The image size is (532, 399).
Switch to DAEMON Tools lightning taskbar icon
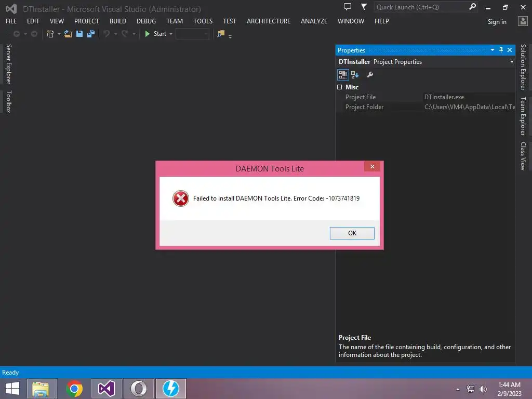click(x=170, y=389)
